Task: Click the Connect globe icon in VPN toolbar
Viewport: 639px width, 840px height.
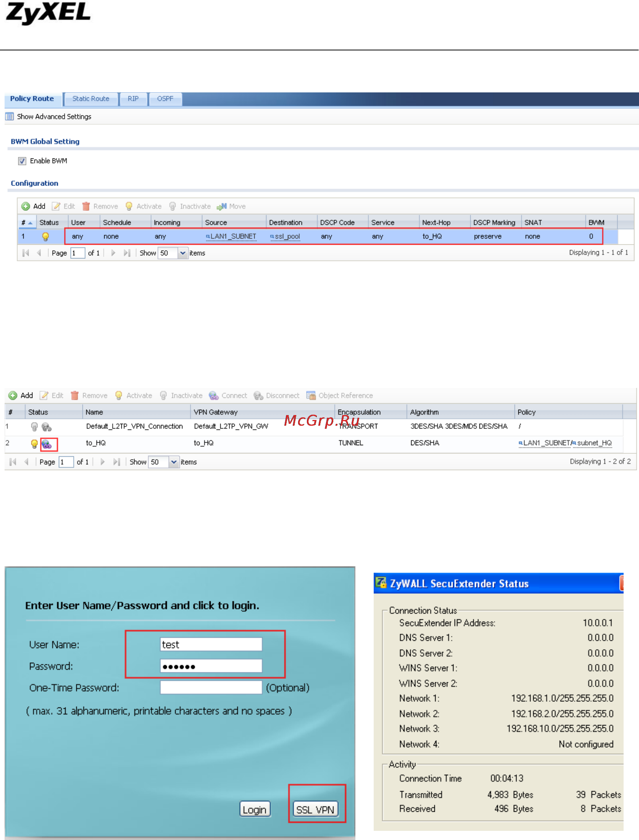Action: (214, 396)
